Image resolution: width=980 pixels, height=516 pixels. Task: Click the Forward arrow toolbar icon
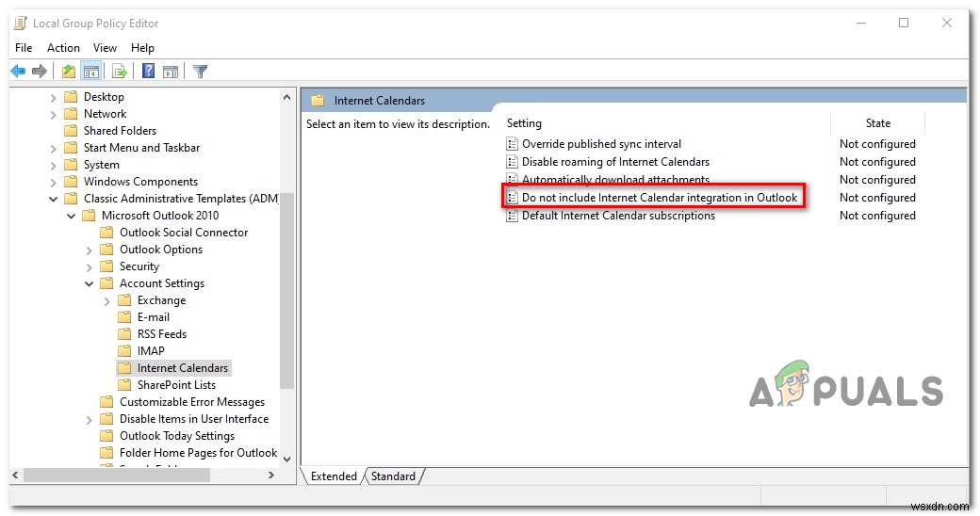(40, 72)
